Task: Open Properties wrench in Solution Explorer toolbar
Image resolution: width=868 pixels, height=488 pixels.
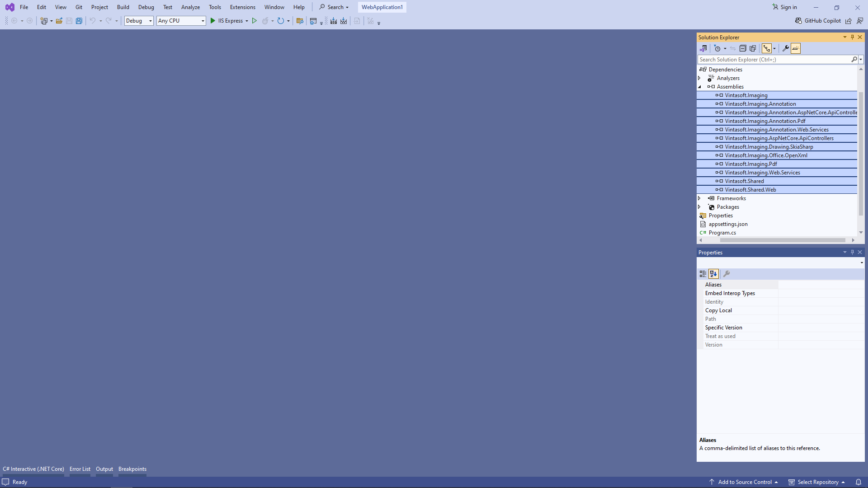Action: 786,48
